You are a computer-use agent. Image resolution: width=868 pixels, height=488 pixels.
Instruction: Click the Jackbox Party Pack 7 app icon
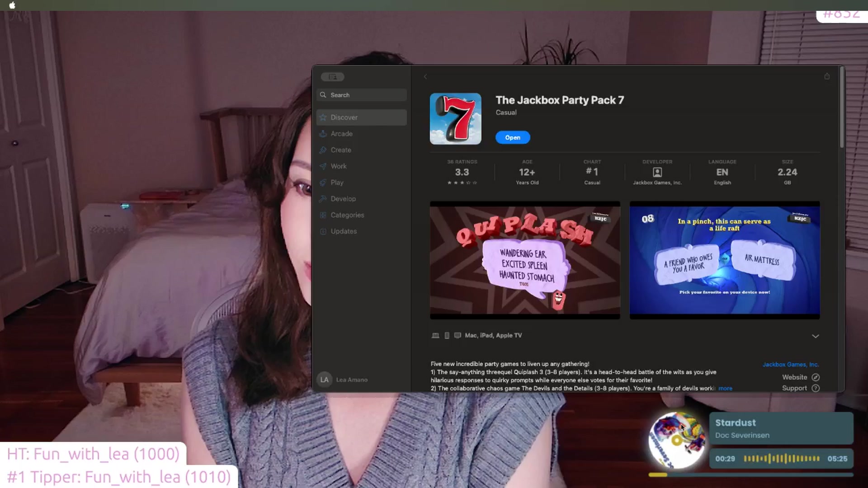(x=455, y=119)
